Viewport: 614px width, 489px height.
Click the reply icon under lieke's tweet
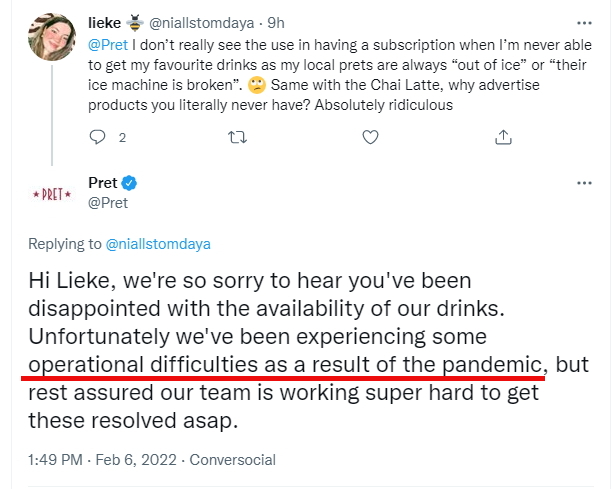pos(97,137)
